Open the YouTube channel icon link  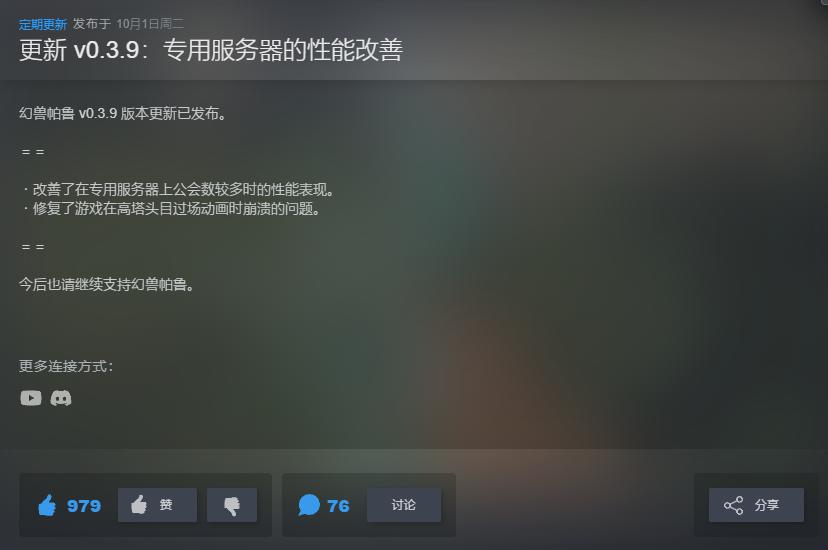(31, 398)
